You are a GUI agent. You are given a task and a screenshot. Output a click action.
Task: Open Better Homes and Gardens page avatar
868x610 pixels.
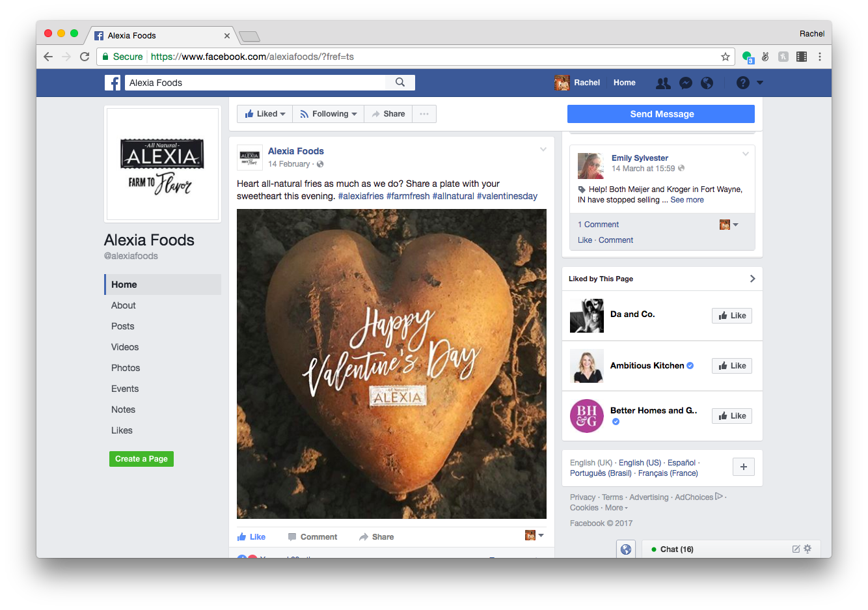coord(587,416)
